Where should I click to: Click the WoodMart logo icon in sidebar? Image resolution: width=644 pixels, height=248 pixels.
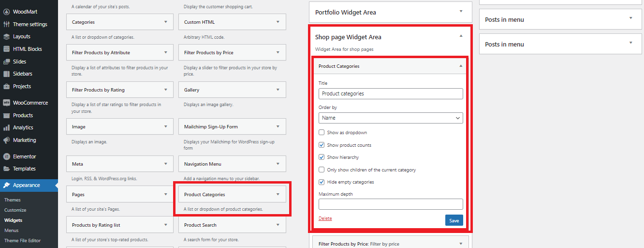[6, 12]
